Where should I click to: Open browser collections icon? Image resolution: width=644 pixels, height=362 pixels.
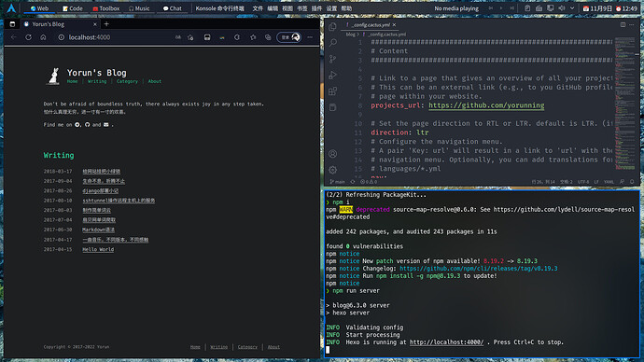[268, 37]
